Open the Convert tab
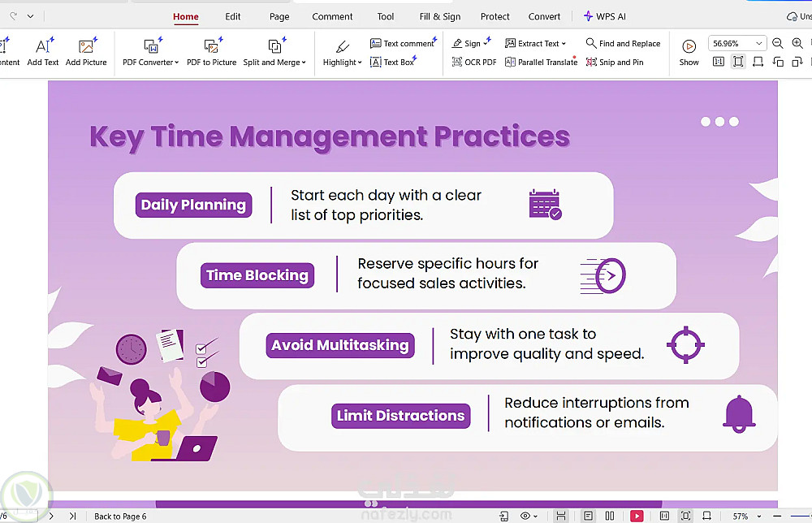 (544, 16)
